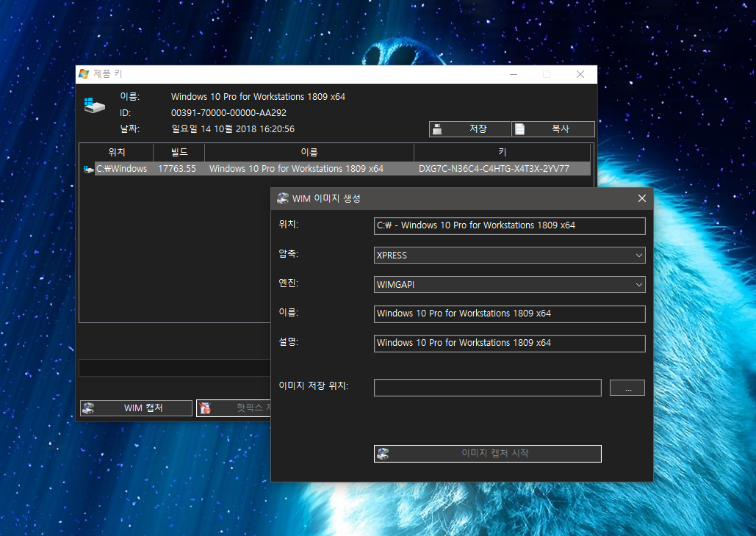Click product key DXG7C-N36C4-C4HTG-X4T3X-2YV77
The height and width of the screenshot is (536, 756).
(494, 169)
